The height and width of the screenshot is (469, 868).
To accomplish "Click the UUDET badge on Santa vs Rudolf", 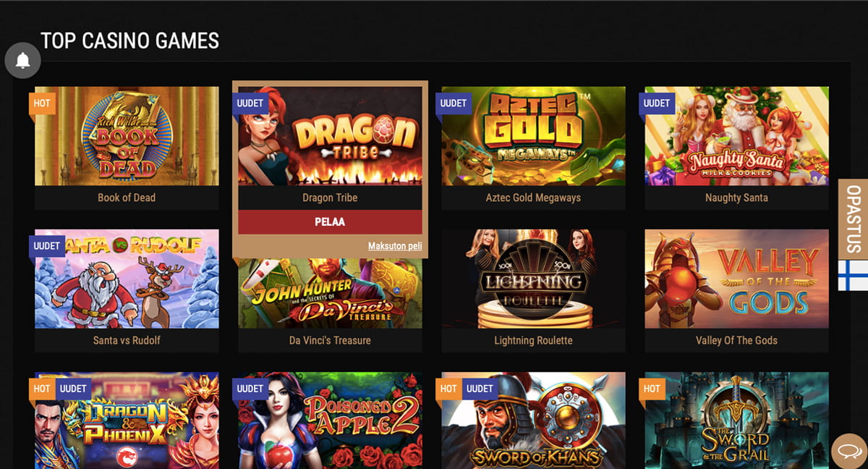I will [47, 246].
